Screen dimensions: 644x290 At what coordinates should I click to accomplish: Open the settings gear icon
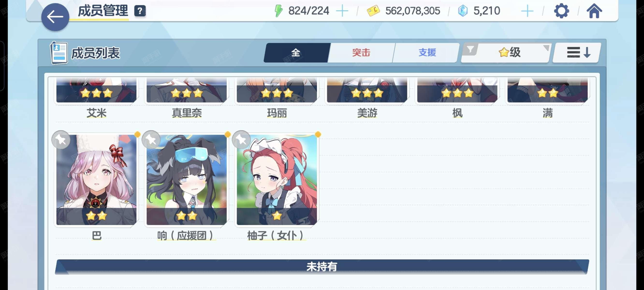(x=561, y=11)
